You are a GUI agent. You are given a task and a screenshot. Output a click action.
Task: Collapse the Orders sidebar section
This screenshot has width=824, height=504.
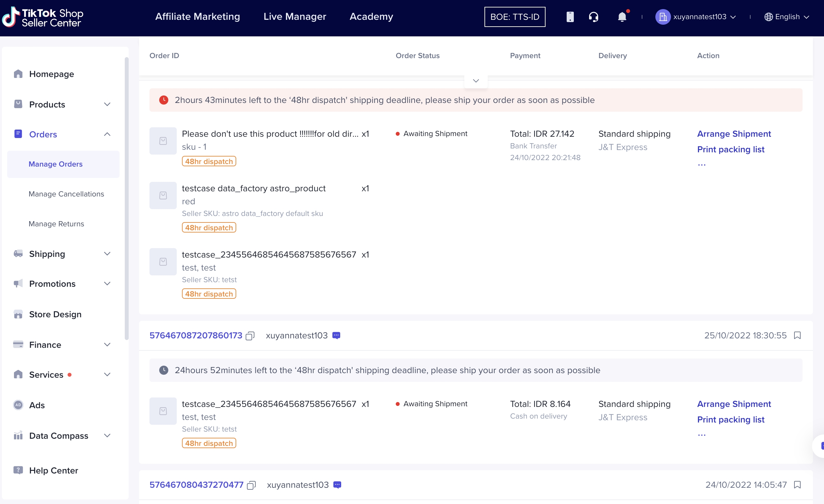[107, 134]
